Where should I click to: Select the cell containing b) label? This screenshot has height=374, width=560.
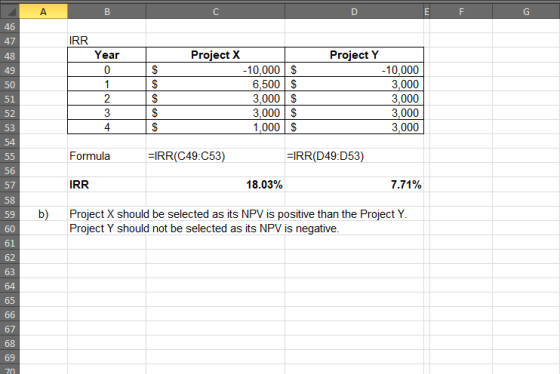[x=43, y=214]
